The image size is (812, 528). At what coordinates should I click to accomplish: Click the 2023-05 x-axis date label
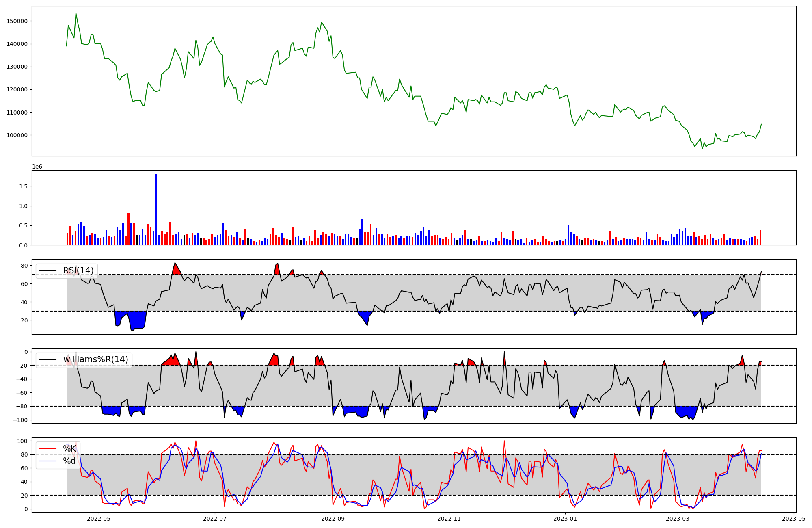point(794,519)
